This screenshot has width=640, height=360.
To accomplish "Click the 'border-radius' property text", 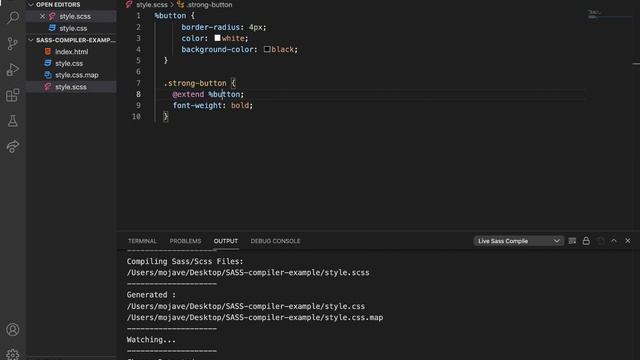I will coord(211,27).
